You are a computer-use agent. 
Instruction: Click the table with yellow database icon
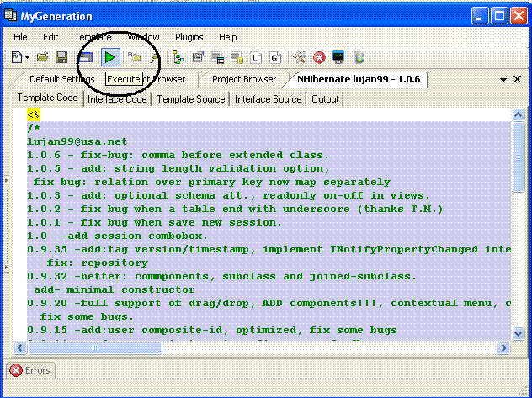[237, 57]
